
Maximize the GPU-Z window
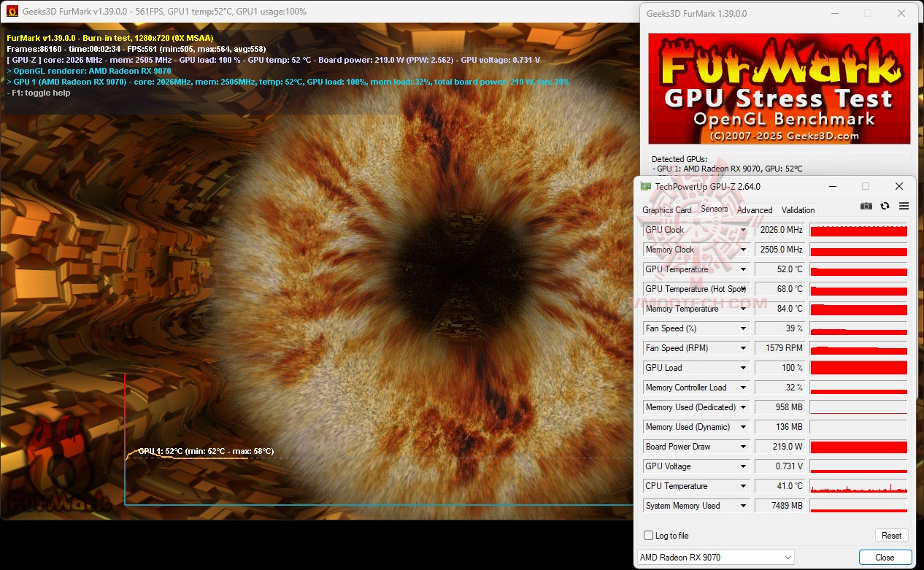[866, 186]
